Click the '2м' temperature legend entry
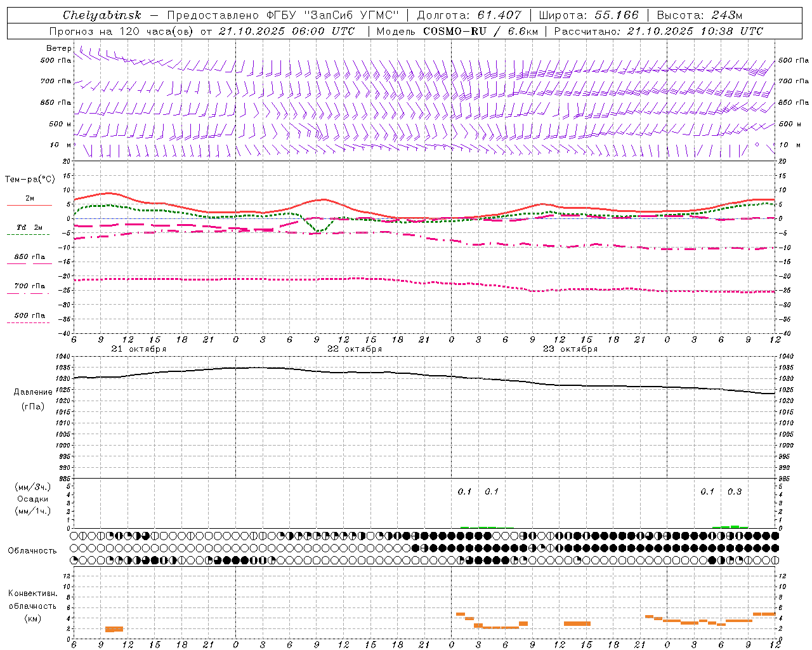812x650 pixels. pyautogui.click(x=30, y=199)
